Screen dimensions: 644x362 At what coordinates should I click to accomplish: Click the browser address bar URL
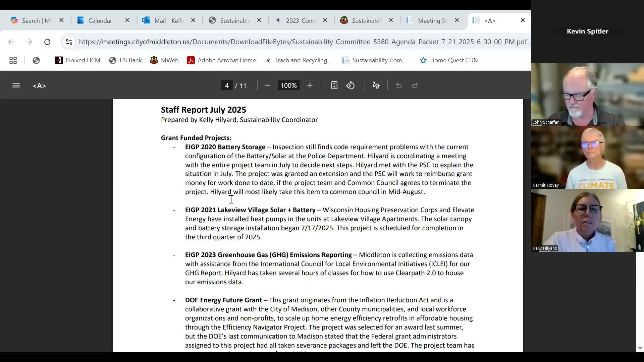pos(305,42)
